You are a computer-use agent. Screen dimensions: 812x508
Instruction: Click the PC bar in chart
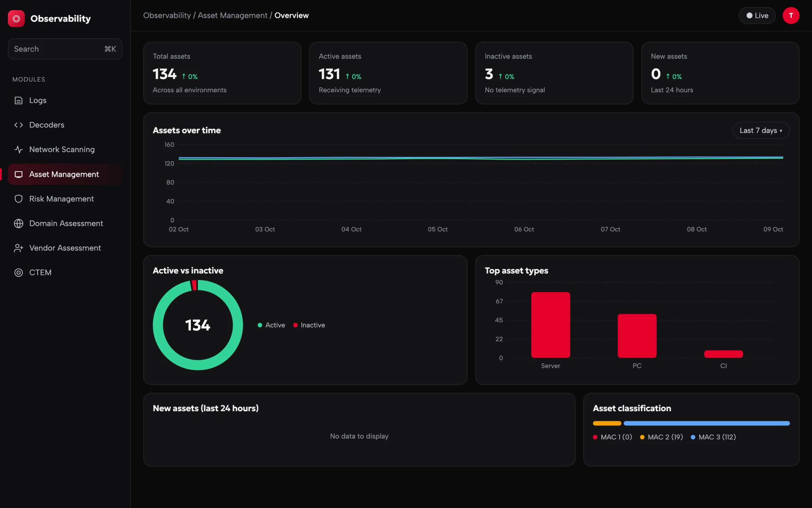[x=637, y=336]
